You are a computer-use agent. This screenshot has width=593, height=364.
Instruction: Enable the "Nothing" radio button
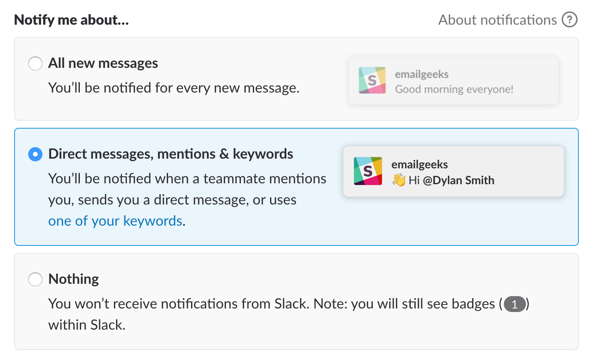pos(35,279)
